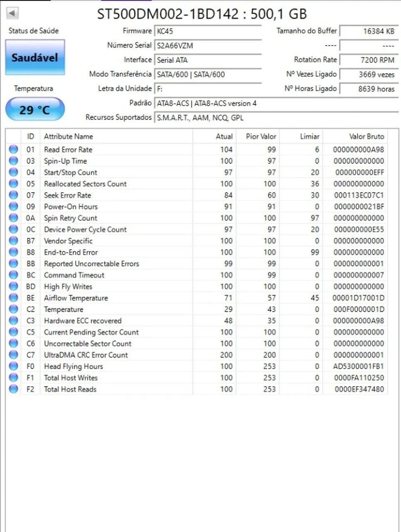This screenshot has width=401, height=532.
Task: Click raw value 000113EC07C1
Action: pos(359,195)
